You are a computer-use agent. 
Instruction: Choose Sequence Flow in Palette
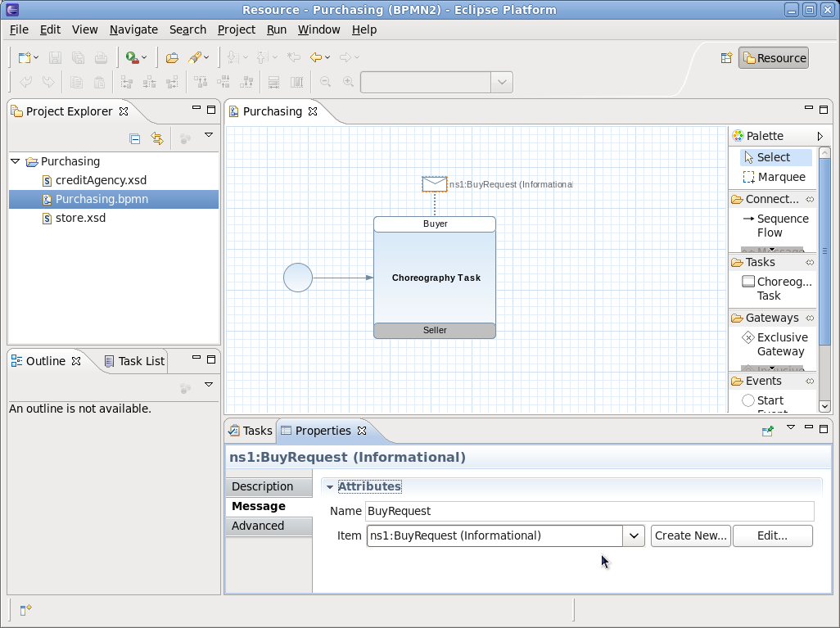tap(775, 226)
